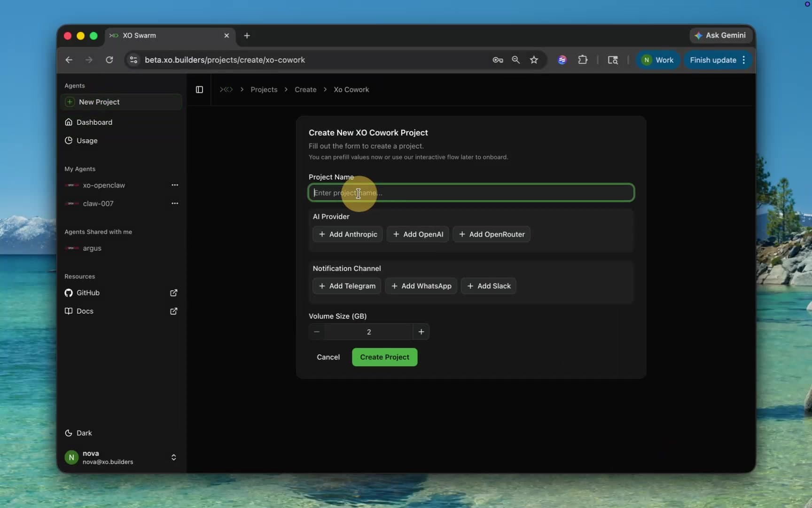The width and height of the screenshot is (812, 508).
Task: Click New Project in sidebar
Action: (x=121, y=102)
